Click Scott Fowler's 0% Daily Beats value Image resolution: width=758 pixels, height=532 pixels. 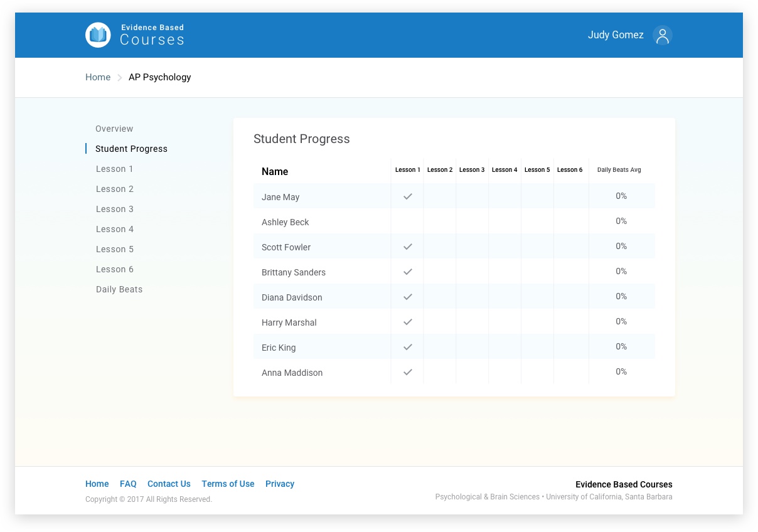[x=621, y=246]
